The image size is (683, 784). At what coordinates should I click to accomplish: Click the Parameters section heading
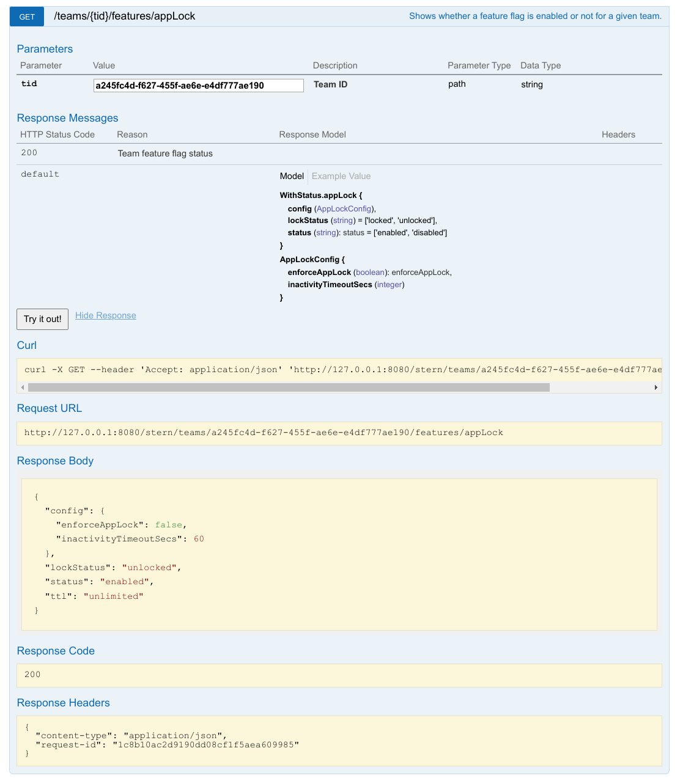tap(45, 49)
